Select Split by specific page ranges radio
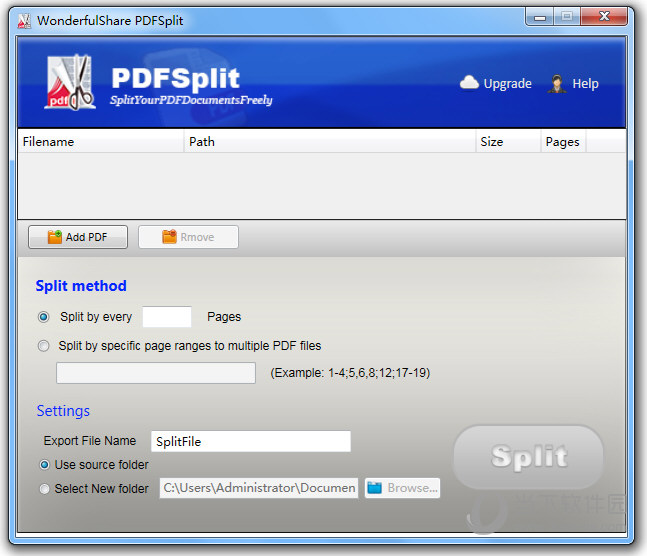The image size is (647, 556). (43, 345)
